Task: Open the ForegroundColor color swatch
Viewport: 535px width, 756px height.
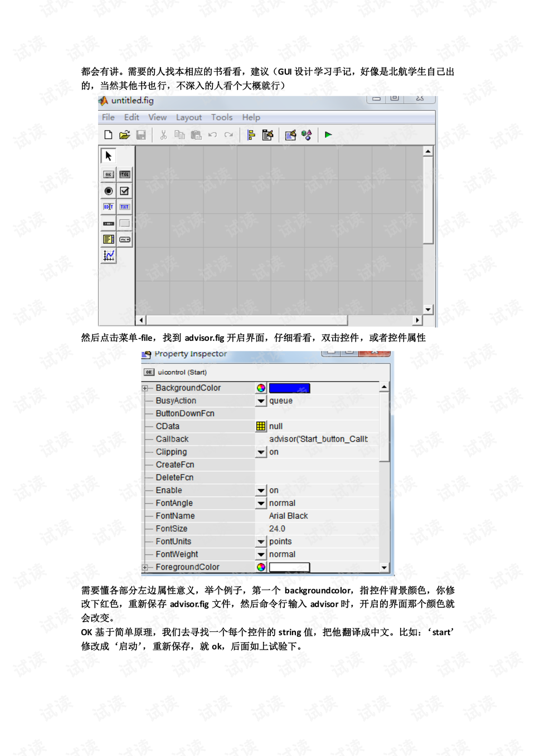Action: (260, 567)
